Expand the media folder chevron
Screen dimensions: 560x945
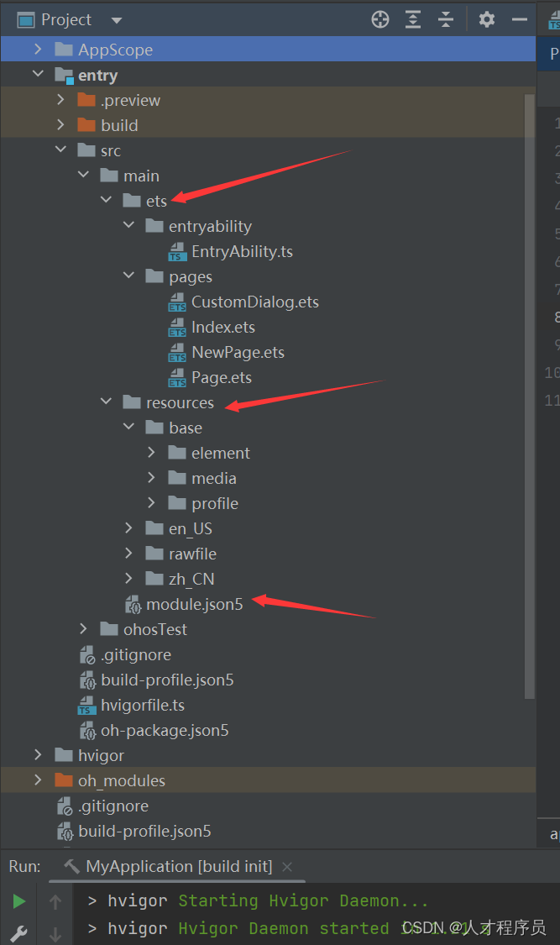pyautogui.click(x=151, y=478)
